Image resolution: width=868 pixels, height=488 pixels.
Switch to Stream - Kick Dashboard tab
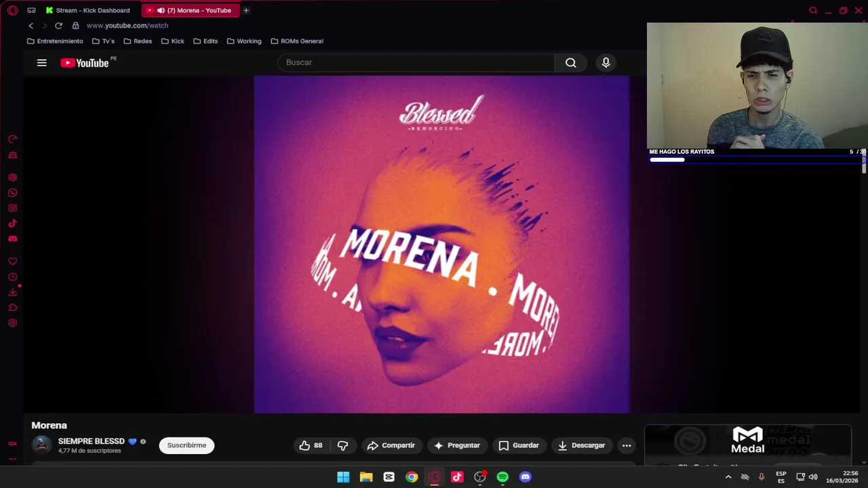(87, 10)
